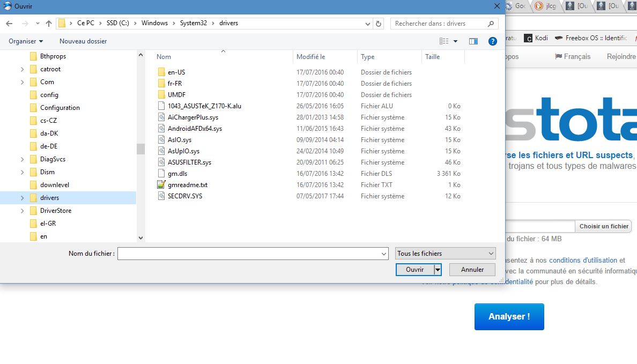
Task: Expand the drivers tree node
Action: tap(22, 198)
